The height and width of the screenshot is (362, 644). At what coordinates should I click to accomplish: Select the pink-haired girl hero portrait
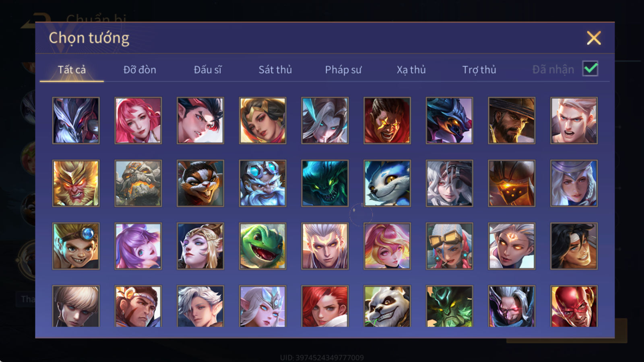pos(138,120)
